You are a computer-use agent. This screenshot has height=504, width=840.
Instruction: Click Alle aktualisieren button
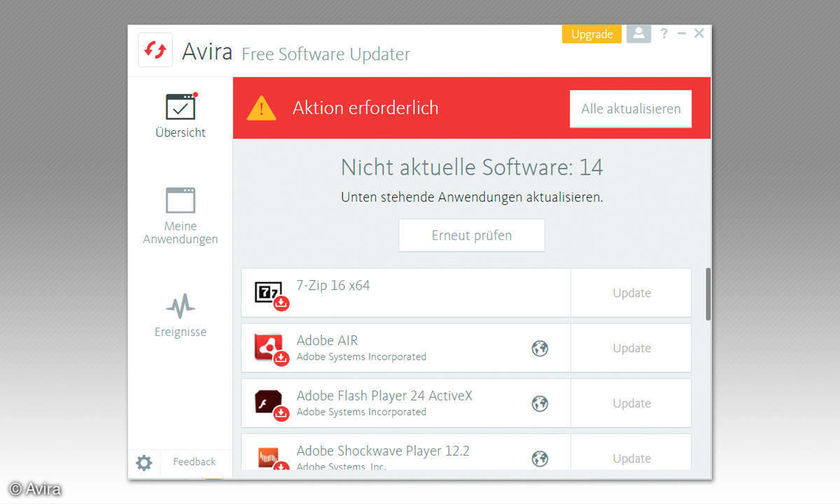631,108
